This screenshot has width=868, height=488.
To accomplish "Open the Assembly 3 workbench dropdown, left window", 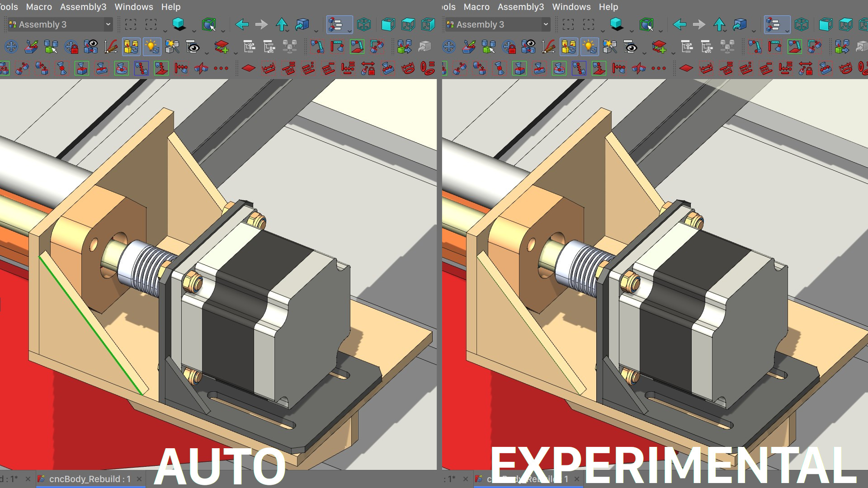I will [x=60, y=24].
